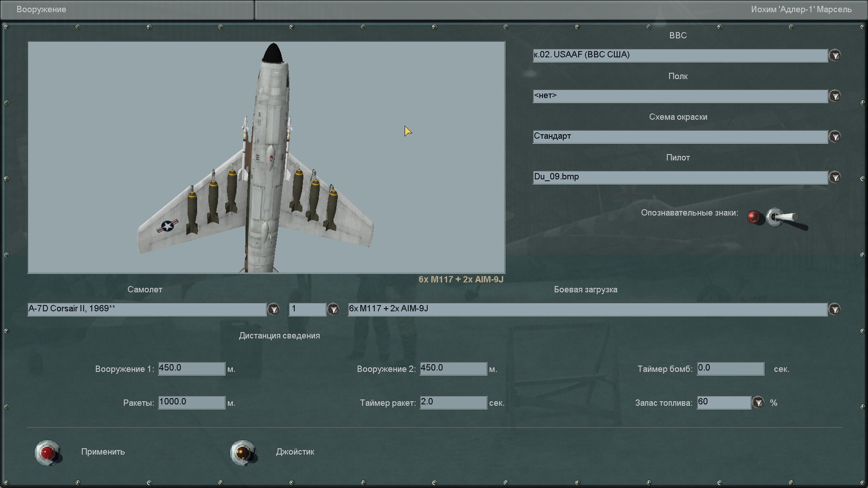Click the Таймер ракет input field

[x=453, y=403]
